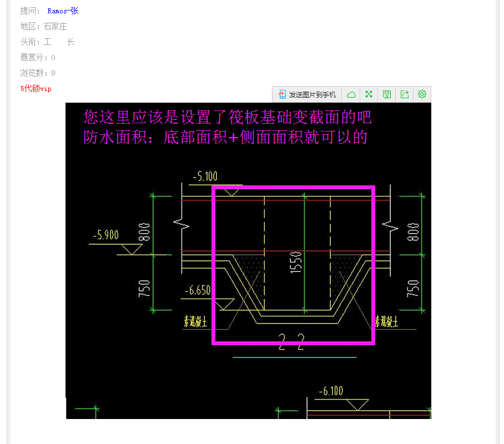Select the 悬赏分：0 text
This screenshot has width=504, height=444.
pos(38,57)
